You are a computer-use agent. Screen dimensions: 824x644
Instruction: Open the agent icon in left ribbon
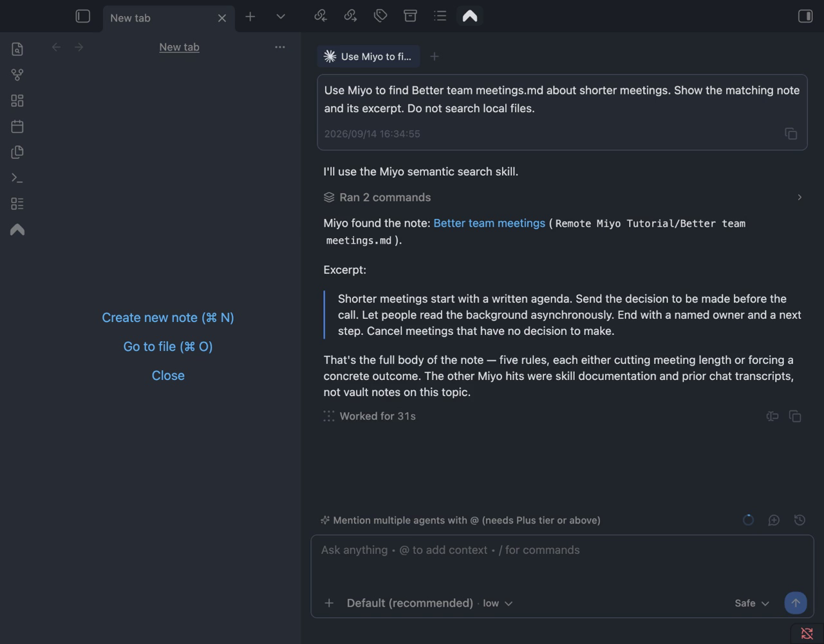click(17, 230)
